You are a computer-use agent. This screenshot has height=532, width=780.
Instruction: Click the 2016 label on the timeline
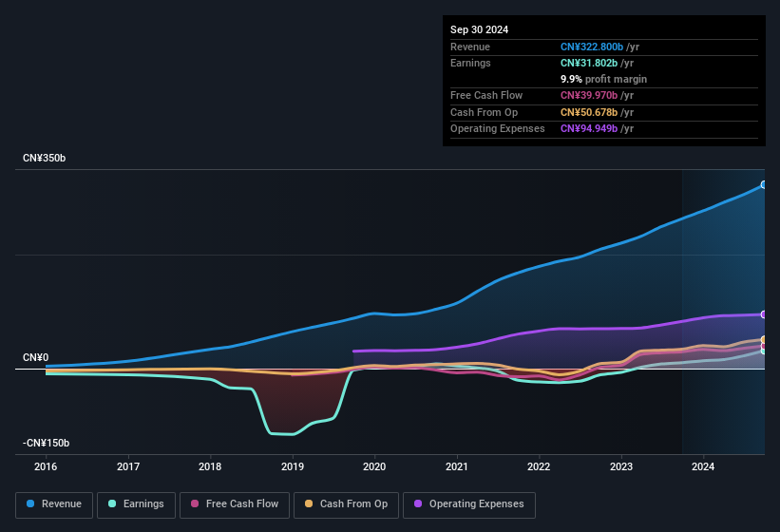(x=46, y=466)
